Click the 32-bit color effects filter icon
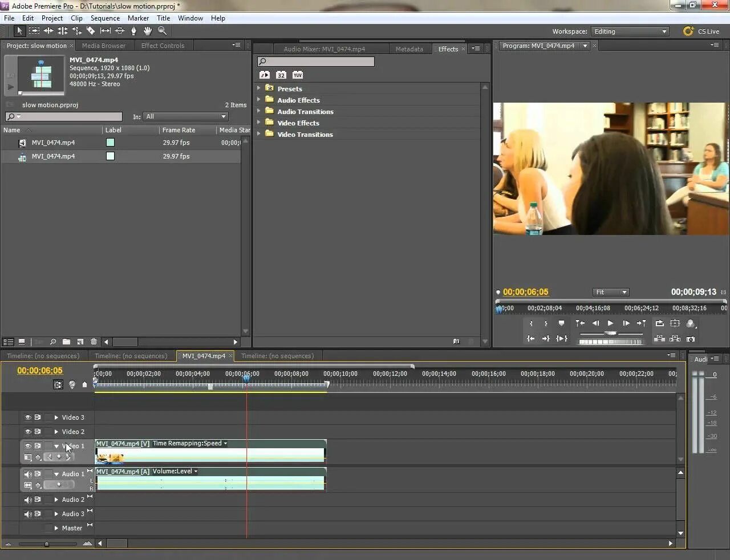 [281, 75]
